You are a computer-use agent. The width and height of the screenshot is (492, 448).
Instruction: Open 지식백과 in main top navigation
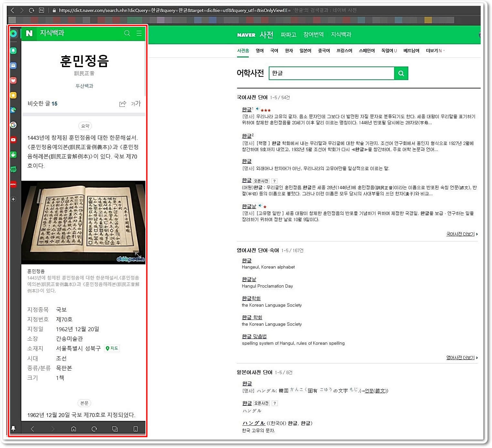pyautogui.click(x=341, y=35)
